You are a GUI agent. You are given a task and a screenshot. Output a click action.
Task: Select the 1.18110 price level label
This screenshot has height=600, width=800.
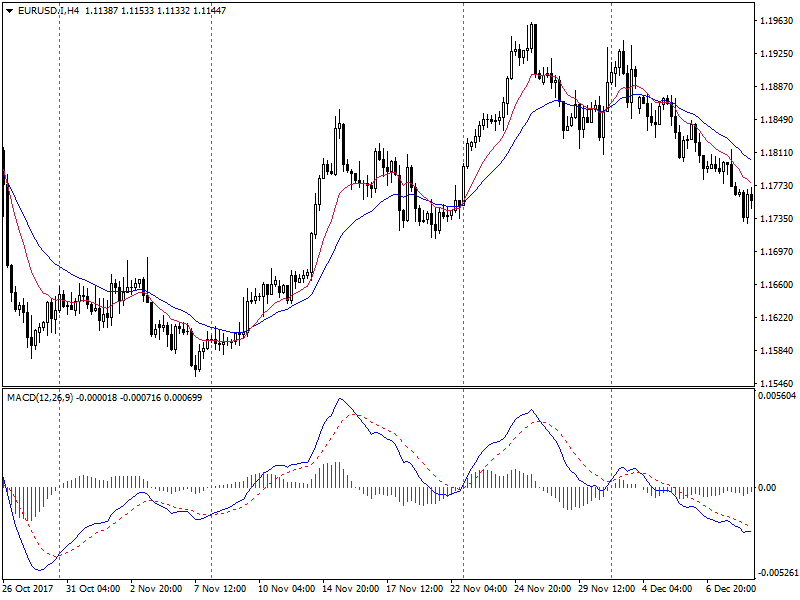click(777, 153)
